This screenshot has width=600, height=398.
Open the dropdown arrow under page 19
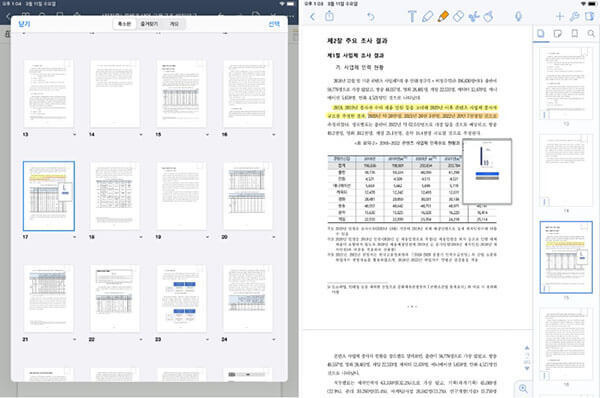(207, 237)
